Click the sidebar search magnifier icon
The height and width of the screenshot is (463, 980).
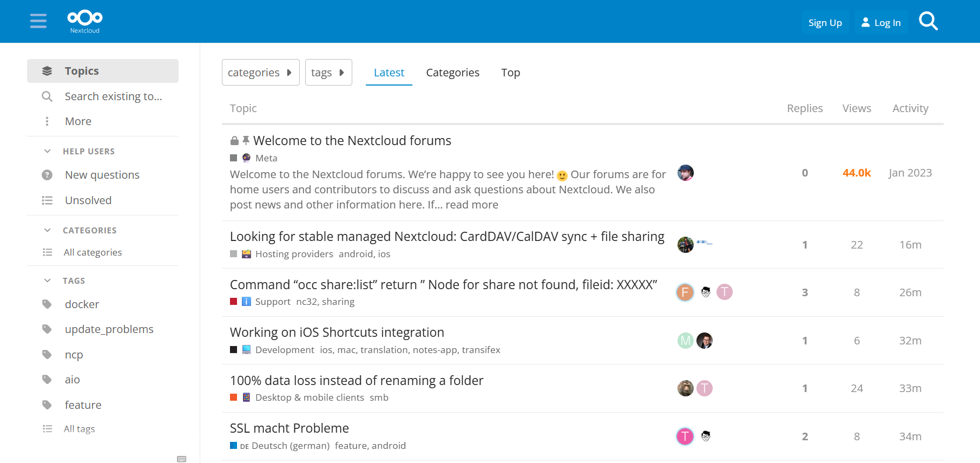click(47, 96)
